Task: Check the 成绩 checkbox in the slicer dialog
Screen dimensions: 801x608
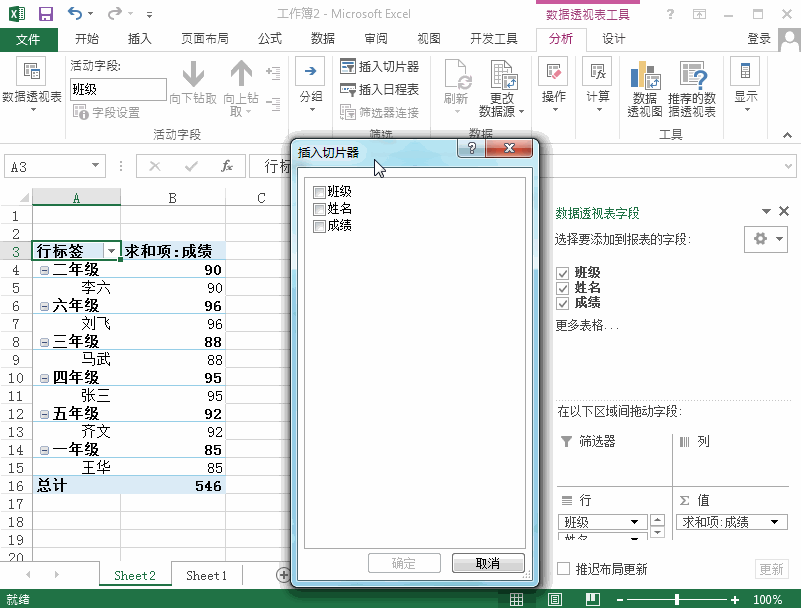Action: tap(321, 225)
